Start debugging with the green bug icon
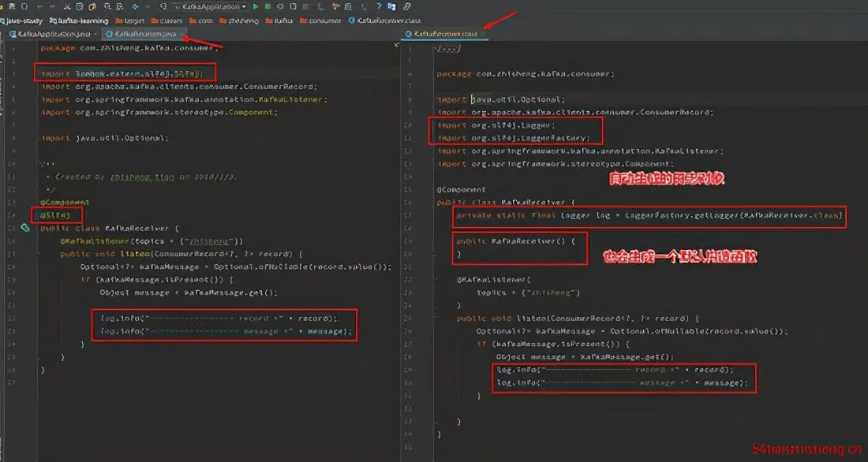 click(x=268, y=6)
